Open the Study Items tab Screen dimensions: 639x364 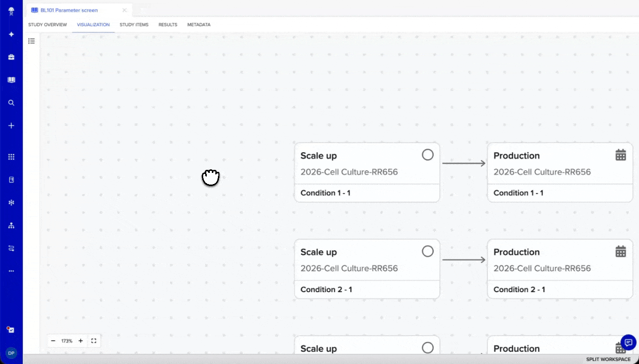[x=134, y=25]
